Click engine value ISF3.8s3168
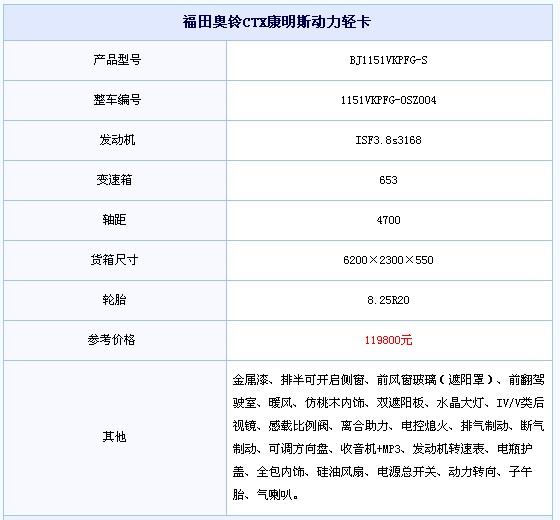This screenshot has width=560, height=520. [388, 140]
